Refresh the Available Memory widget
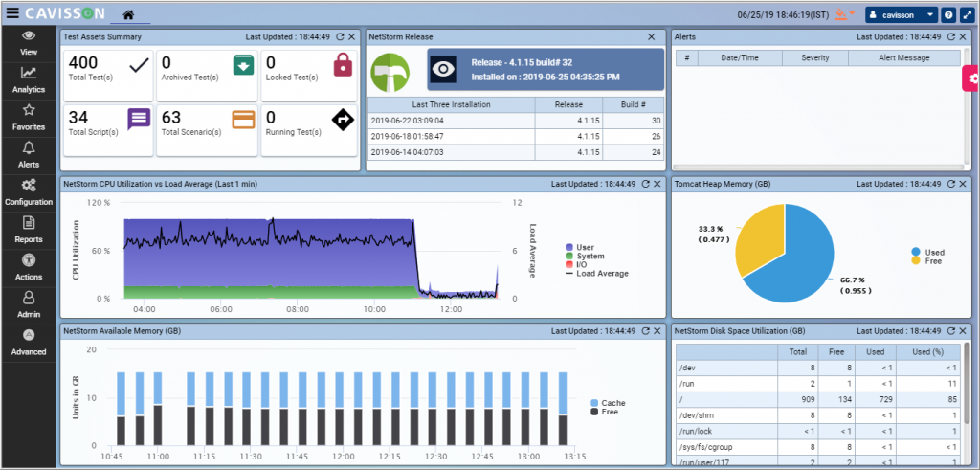 tap(645, 330)
